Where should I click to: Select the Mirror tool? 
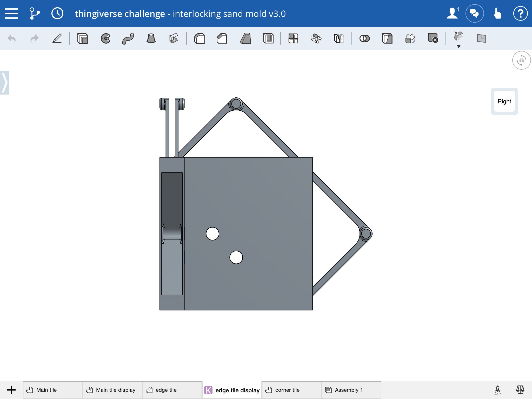339,38
